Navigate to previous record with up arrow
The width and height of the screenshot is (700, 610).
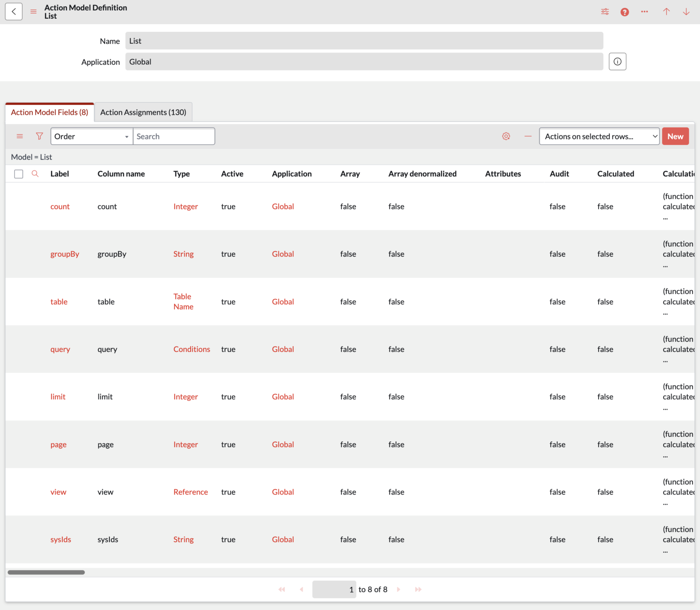tap(666, 11)
